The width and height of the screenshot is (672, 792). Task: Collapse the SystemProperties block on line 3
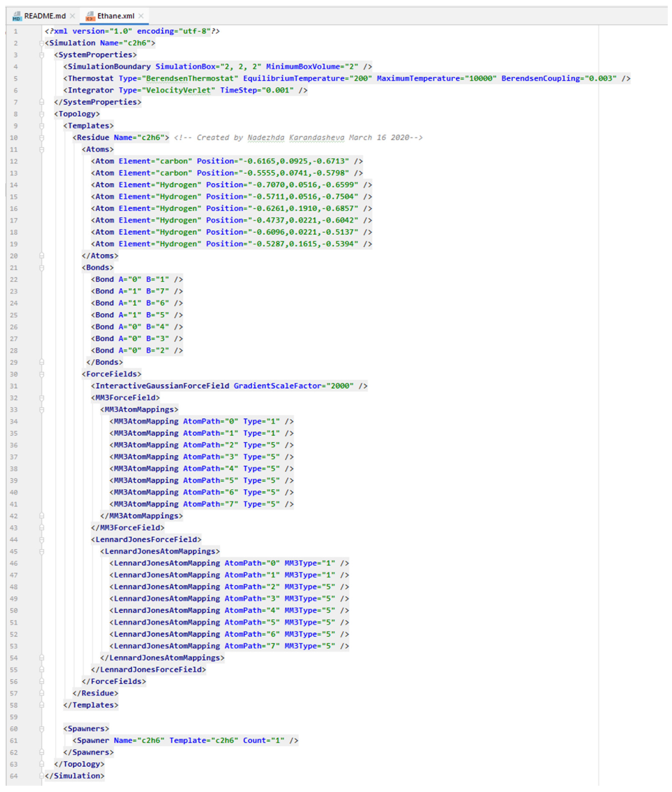tap(41, 55)
